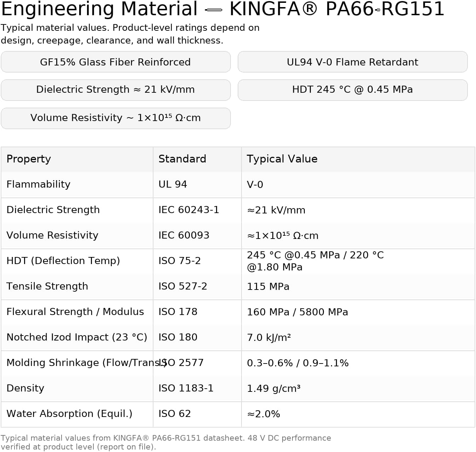Click the Volume Resistivity badge

[x=116, y=118]
